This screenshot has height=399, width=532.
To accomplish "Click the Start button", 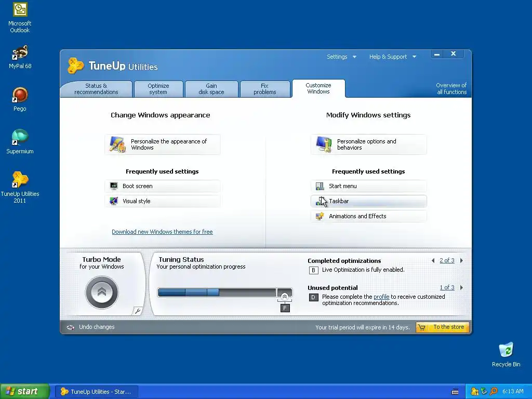I will pyautogui.click(x=24, y=391).
